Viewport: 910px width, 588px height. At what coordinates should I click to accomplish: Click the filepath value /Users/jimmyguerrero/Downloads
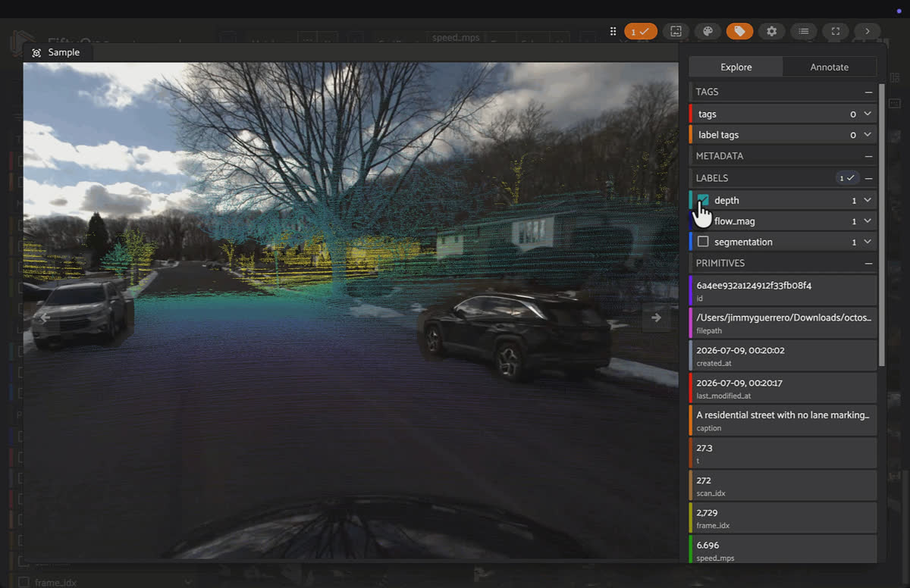(783, 317)
